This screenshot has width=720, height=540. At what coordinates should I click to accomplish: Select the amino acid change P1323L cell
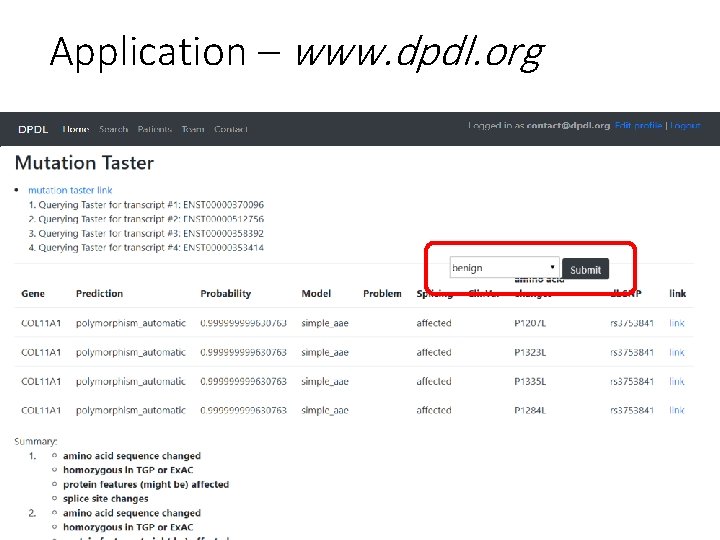(530, 352)
